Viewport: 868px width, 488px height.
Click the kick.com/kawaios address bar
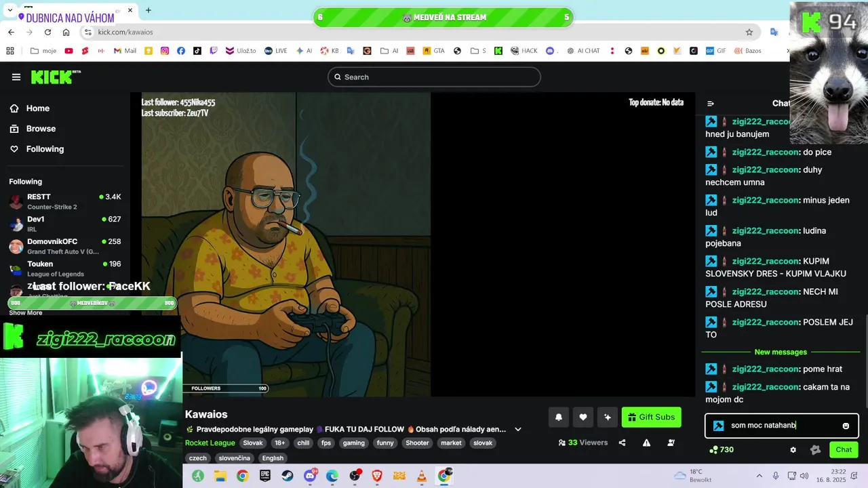tap(420, 32)
